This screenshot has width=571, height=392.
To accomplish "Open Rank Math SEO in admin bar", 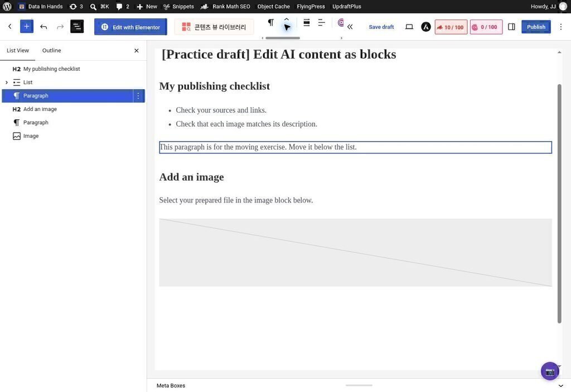I will 225,7.
